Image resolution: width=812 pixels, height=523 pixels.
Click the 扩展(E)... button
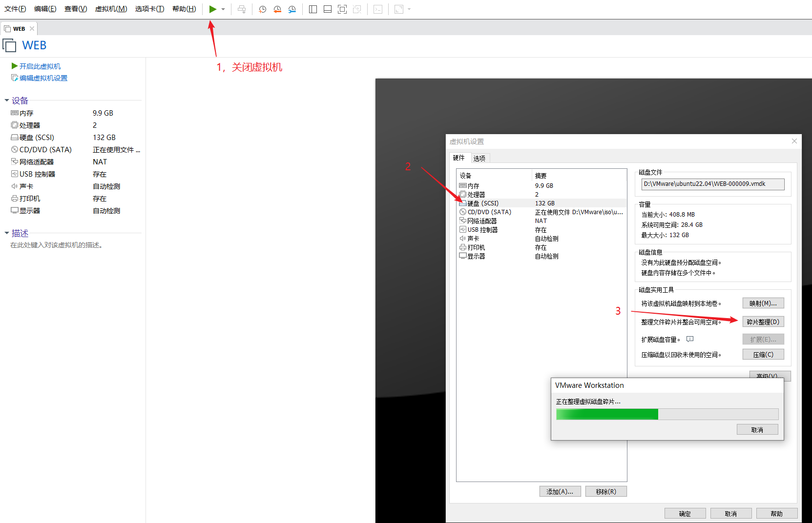pos(763,339)
